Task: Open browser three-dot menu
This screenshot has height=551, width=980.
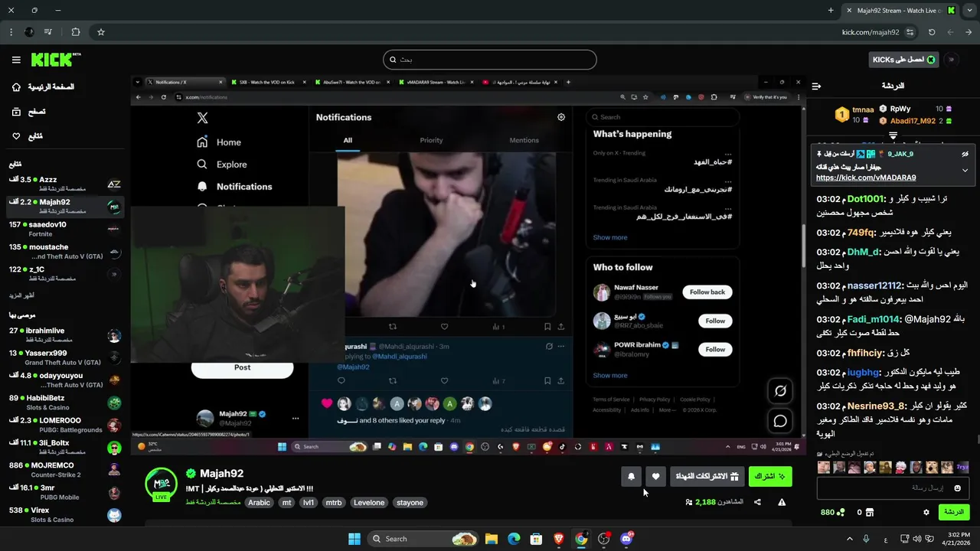Action: click(11, 32)
